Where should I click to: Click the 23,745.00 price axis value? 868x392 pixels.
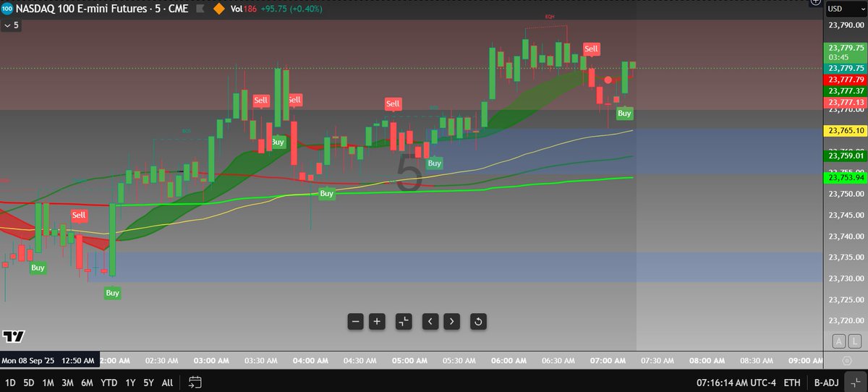pos(845,215)
